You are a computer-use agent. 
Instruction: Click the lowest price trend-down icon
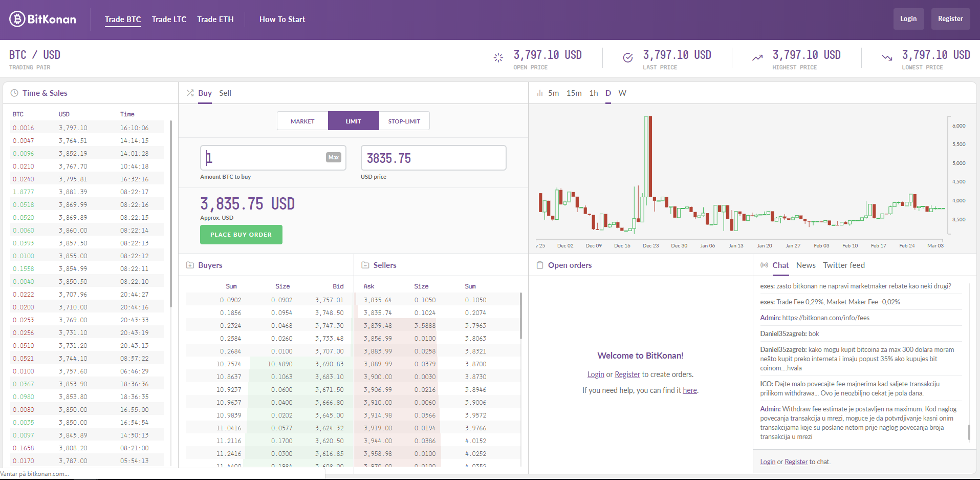(x=887, y=58)
